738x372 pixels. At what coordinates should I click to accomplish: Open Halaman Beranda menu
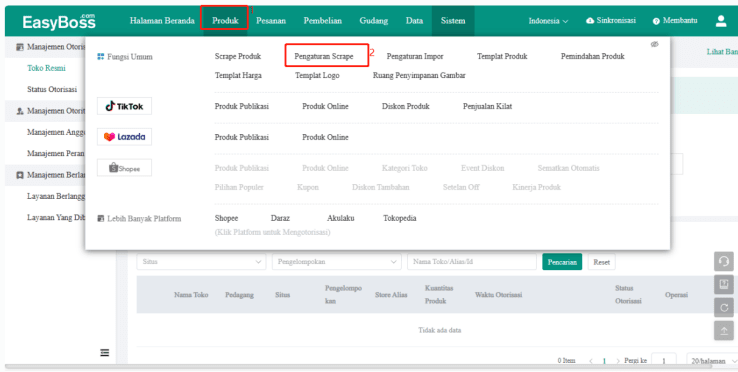coord(162,21)
